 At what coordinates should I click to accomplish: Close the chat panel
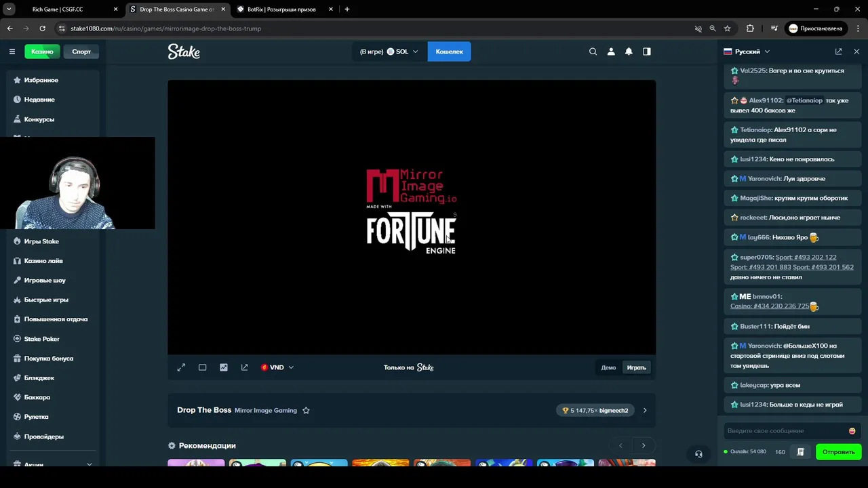(x=856, y=52)
